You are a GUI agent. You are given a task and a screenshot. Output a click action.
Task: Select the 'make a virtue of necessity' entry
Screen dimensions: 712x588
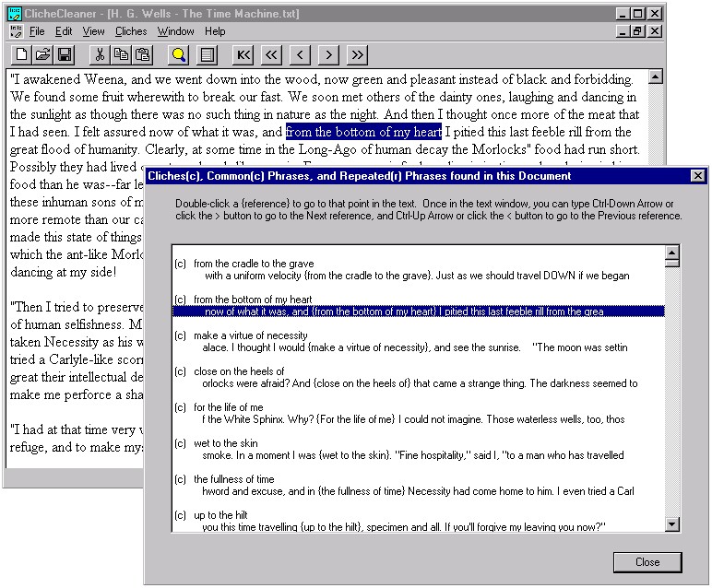pyautogui.click(x=251, y=335)
